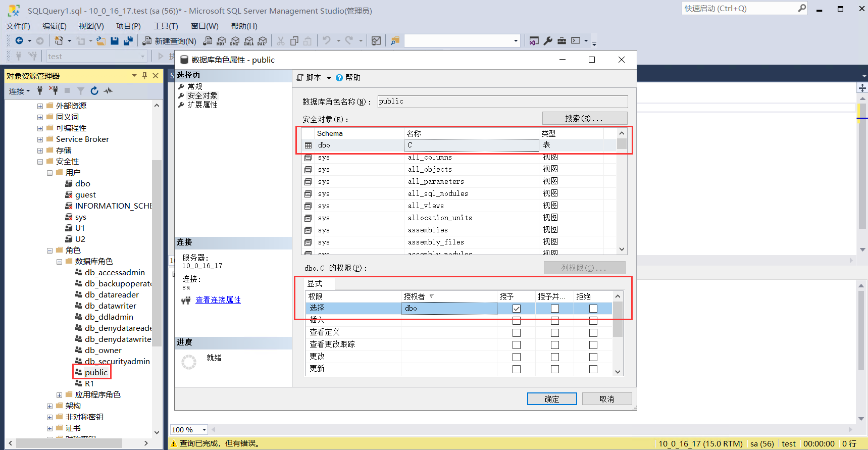
Task: Click the Object Explorer horizontal scrollbar thumb
Action: (x=69, y=443)
